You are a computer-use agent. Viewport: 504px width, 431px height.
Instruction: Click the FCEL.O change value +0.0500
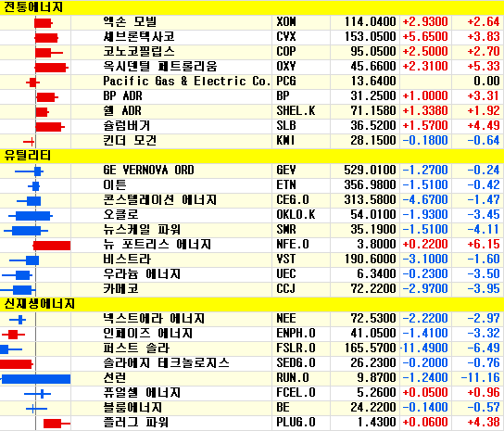click(425, 392)
